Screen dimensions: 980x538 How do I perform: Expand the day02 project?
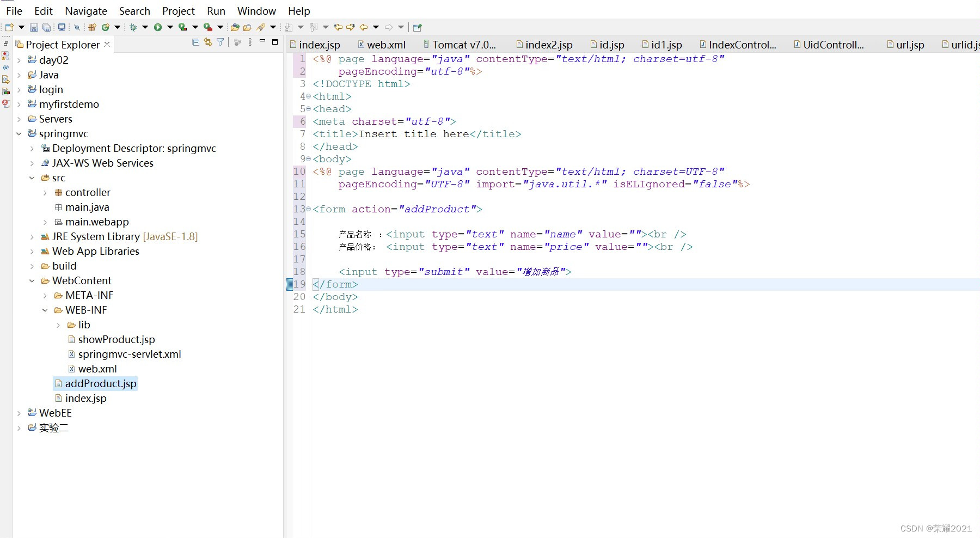pyautogui.click(x=19, y=60)
